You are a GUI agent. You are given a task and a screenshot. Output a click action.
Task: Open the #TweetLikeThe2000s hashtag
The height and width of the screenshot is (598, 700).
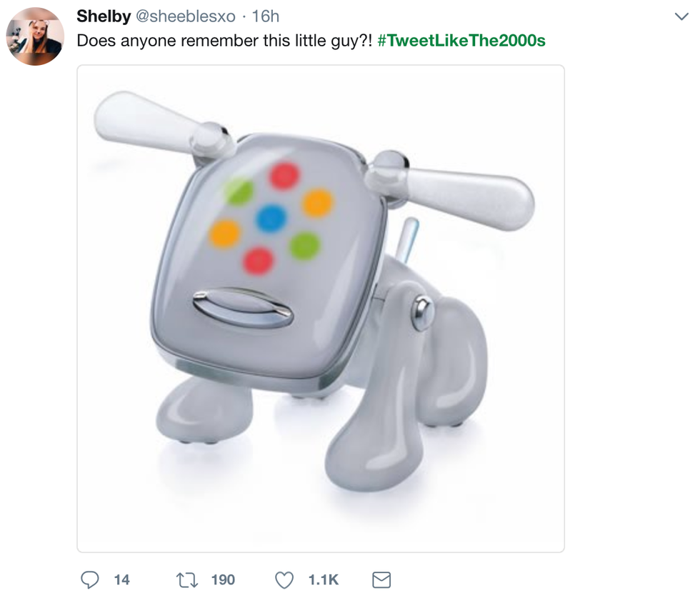461,41
